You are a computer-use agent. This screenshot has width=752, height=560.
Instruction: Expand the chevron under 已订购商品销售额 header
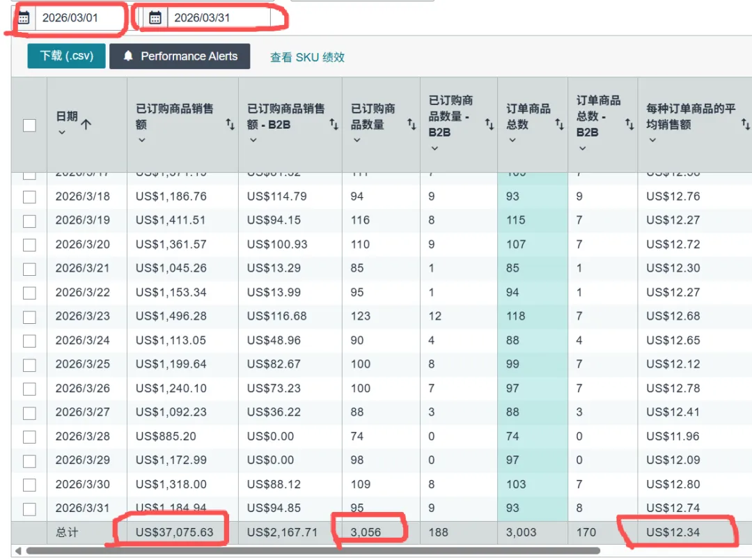pyautogui.click(x=142, y=140)
